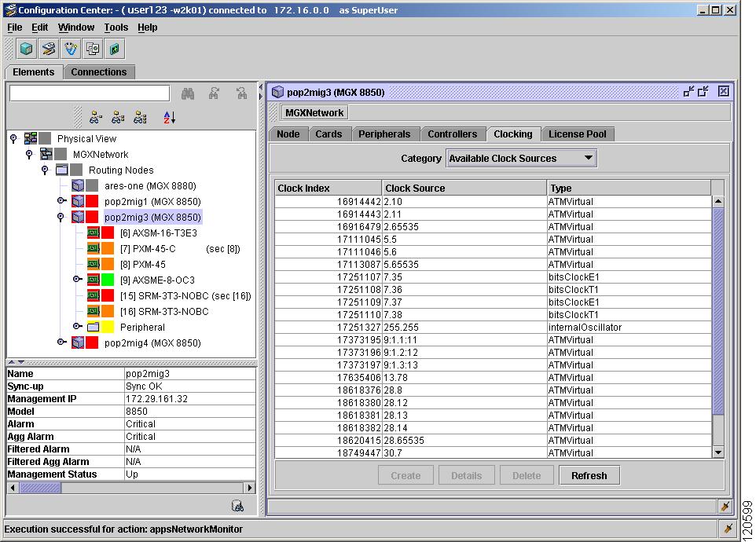
Task: Click properties panel scroll right arrow
Action: tap(249, 488)
